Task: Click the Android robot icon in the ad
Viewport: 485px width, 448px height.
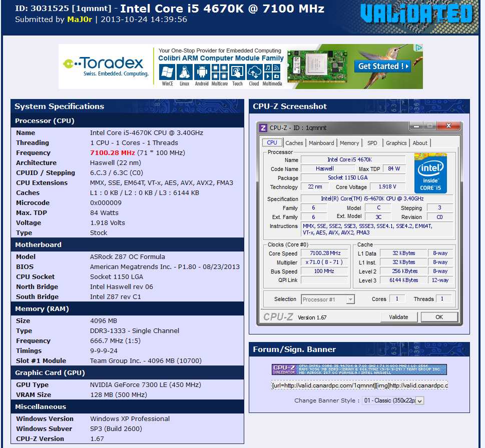Action: 202,72
